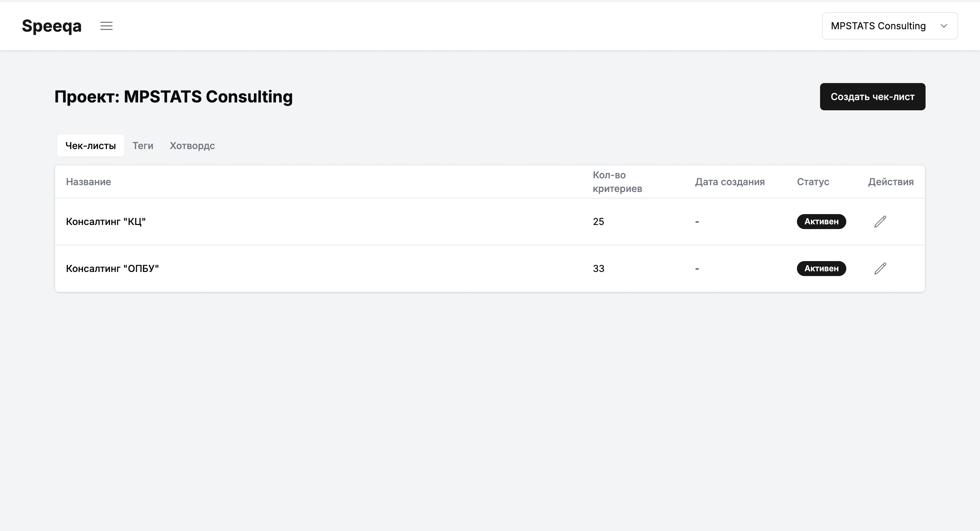Screen dimensions: 980x531
Task: Click the Дата создания column header
Action: (x=730, y=182)
